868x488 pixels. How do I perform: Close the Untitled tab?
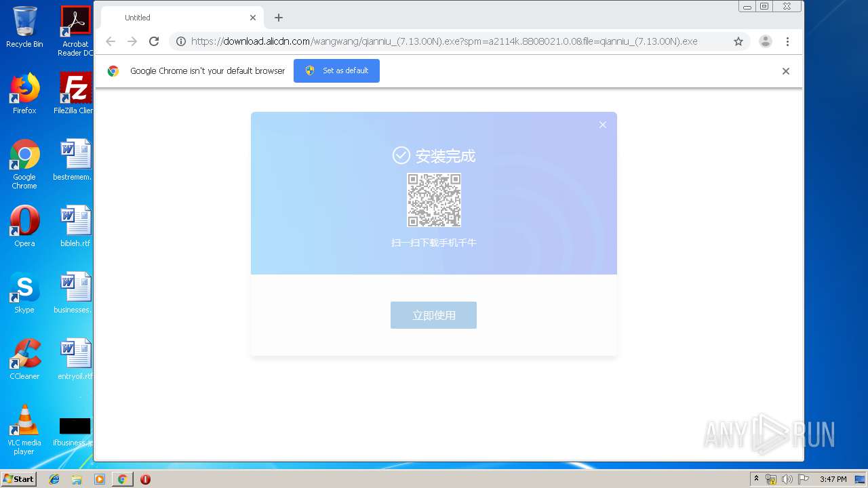coord(253,18)
